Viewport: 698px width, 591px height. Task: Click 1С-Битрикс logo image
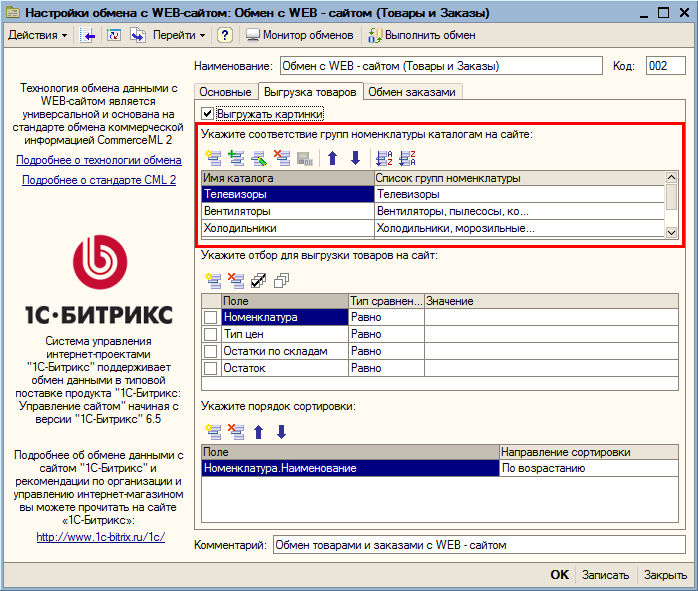99,279
